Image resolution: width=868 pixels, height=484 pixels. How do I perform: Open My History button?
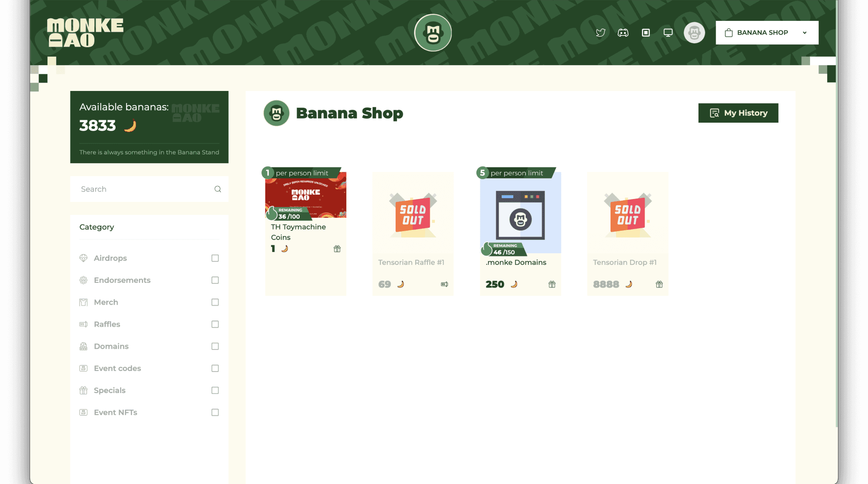click(x=738, y=113)
